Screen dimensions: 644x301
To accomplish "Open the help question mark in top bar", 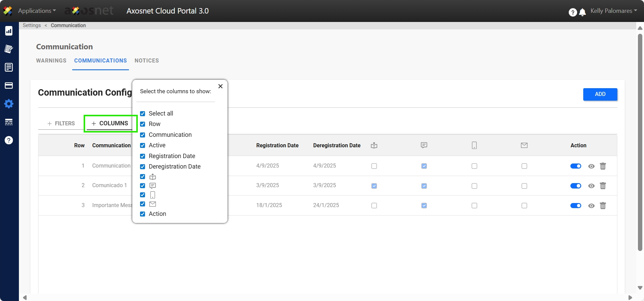I will click(x=572, y=12).
